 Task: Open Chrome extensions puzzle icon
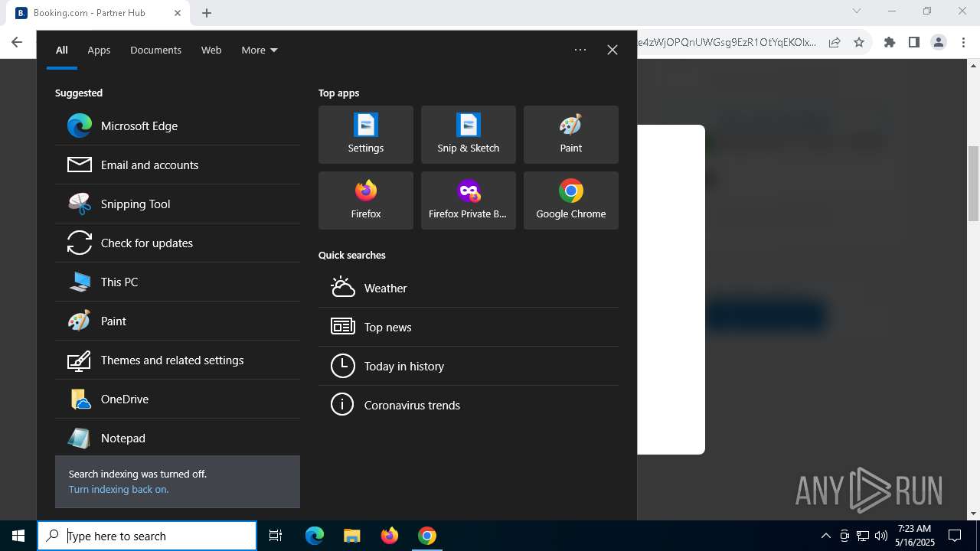[x=890, y=43]
